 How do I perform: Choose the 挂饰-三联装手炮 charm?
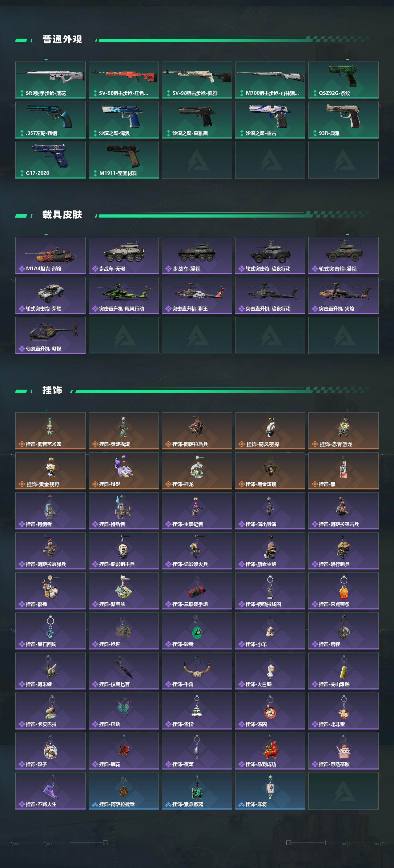197,591
